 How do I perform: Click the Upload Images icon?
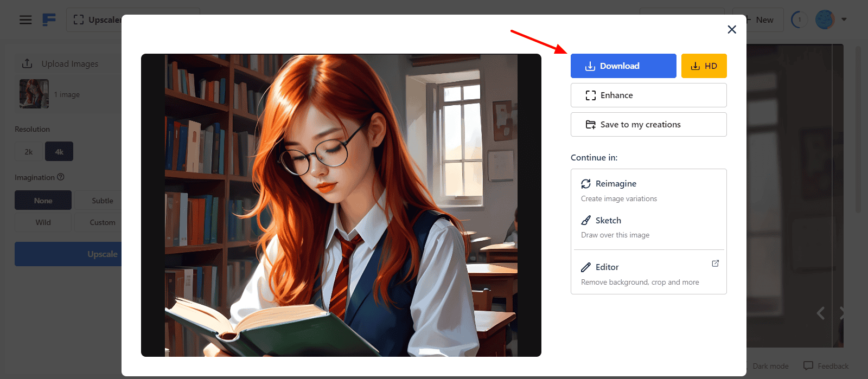click(x=27, y=63)
